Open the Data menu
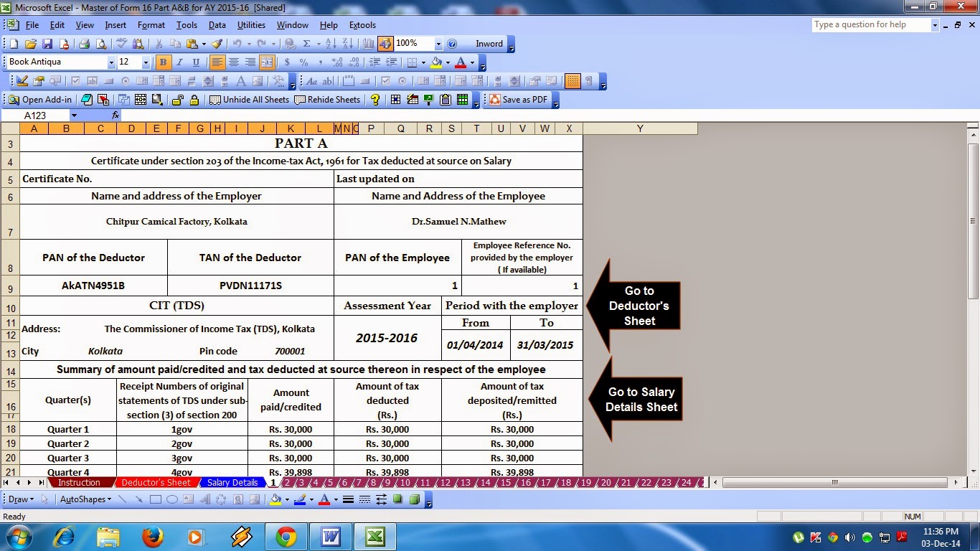 click(217, 25)
